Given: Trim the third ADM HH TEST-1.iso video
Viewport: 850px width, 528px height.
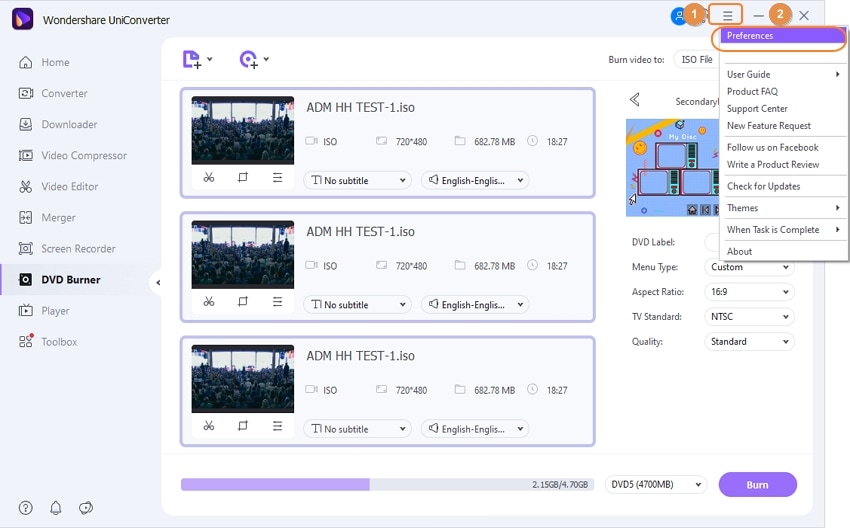Looking at the screenshot, I should (x=209, y=426).
